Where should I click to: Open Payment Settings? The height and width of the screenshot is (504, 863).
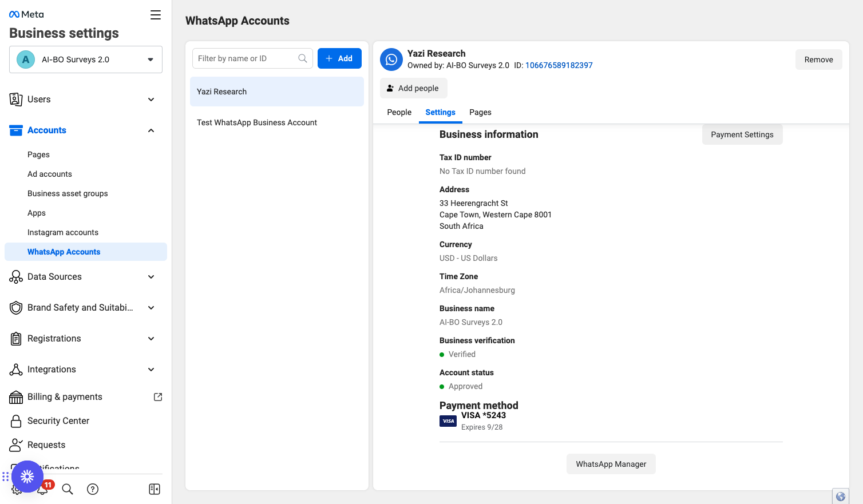[742, 134]
